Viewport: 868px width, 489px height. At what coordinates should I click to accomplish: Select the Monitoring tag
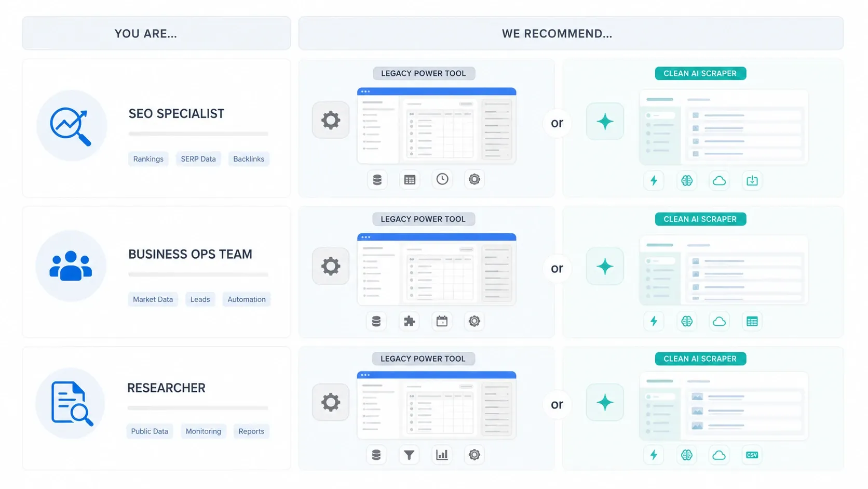(x=204, y=431)
